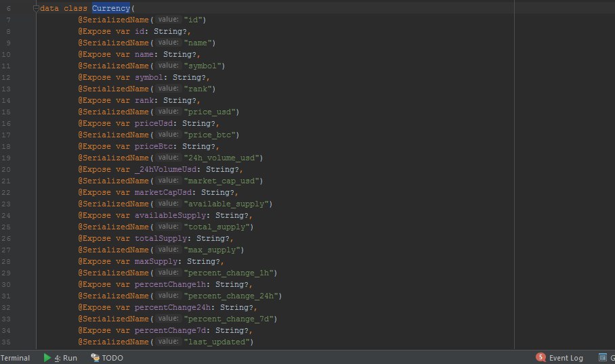Click the "rank" string literal
The height and width of the screenshot is (364, 615).
click(197, 89)
